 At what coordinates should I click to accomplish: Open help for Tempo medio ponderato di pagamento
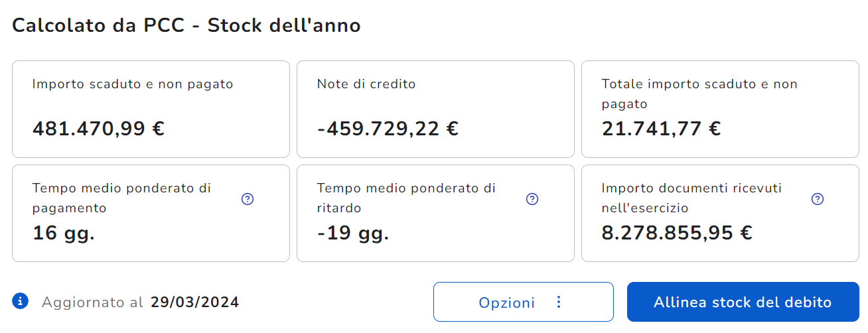248,198
